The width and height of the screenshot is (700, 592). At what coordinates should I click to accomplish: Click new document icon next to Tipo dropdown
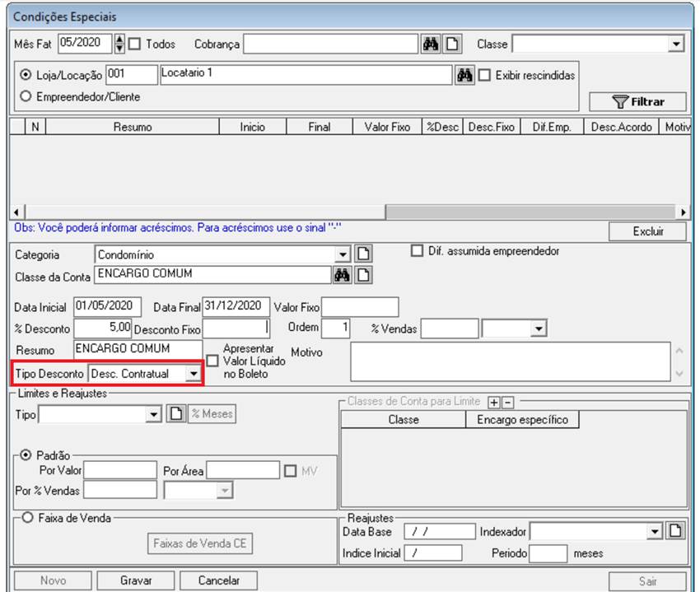pos(176,413)
